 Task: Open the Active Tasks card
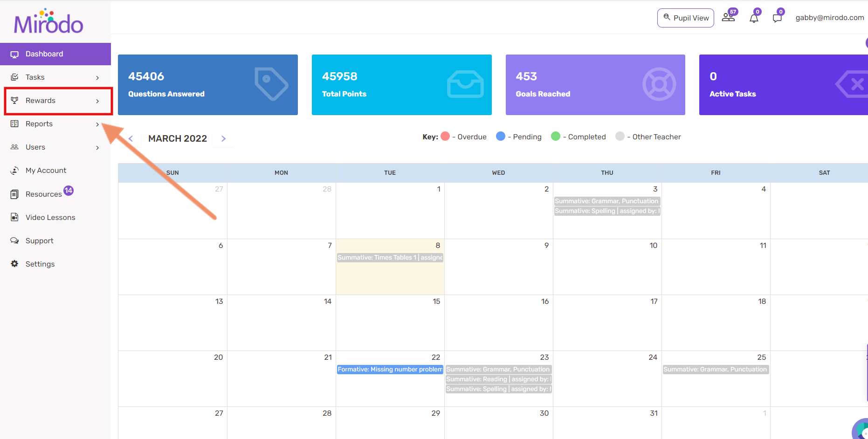[784, 85]
